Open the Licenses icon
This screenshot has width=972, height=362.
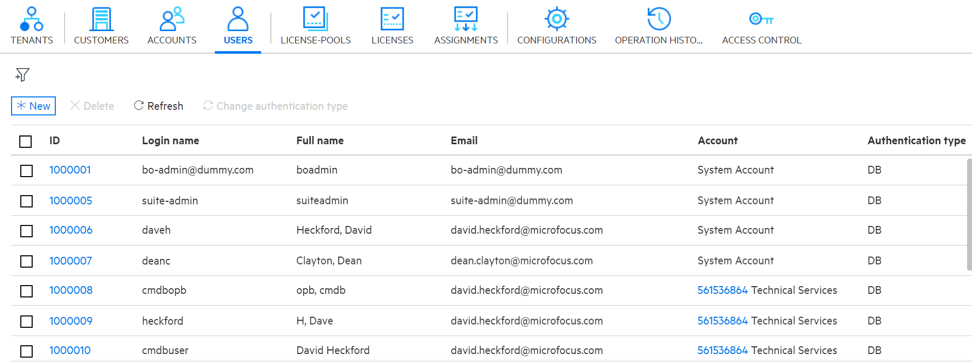click(392, 18)
